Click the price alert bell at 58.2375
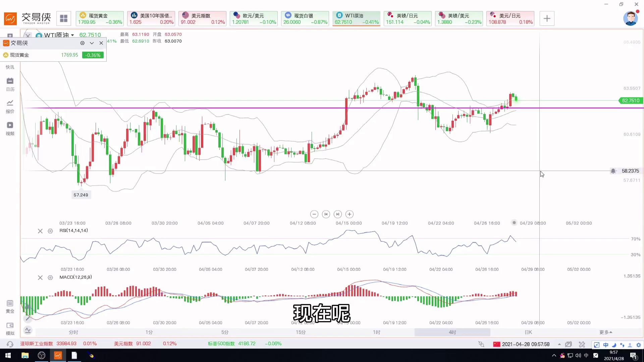 [x=613, y=171]
